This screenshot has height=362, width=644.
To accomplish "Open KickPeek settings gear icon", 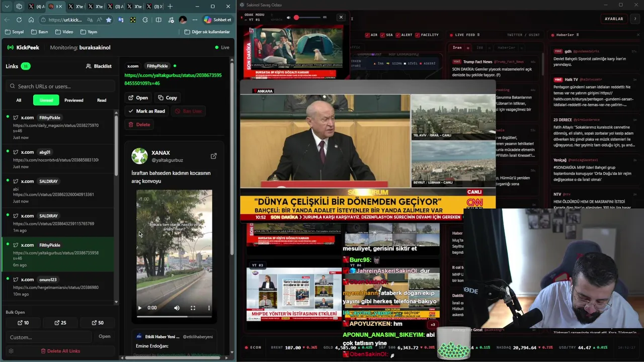I will pos(11,351).
